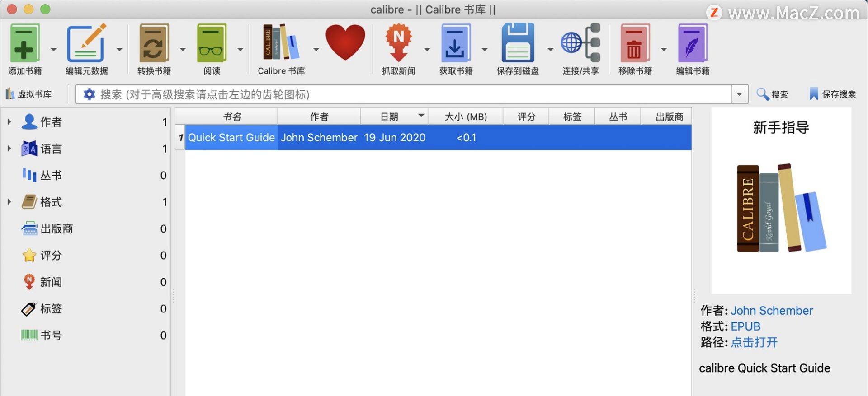Click the Convert books icon (转换书籍)
This screenshot has height=396, width=868.
(x=154, y=43)
